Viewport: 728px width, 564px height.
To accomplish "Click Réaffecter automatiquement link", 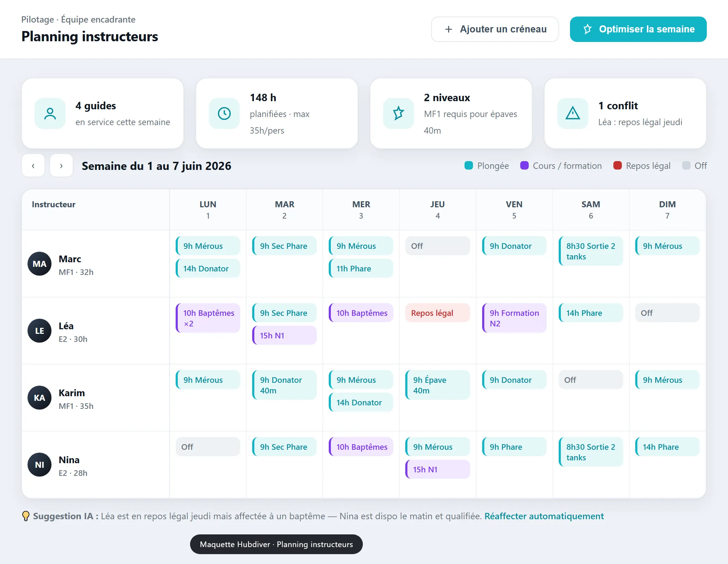I will coord(544,516).
